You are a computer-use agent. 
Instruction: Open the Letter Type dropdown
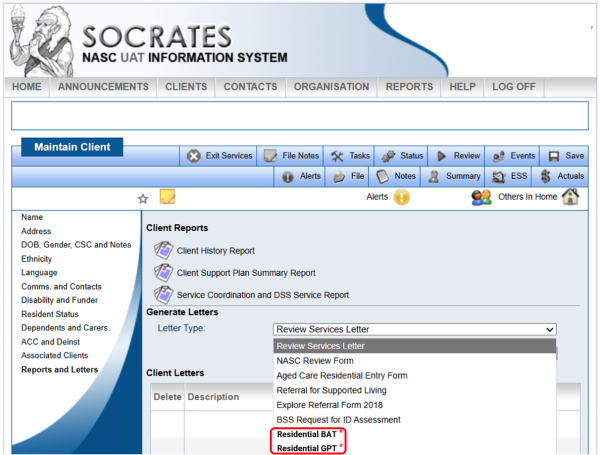coord(415,329)
